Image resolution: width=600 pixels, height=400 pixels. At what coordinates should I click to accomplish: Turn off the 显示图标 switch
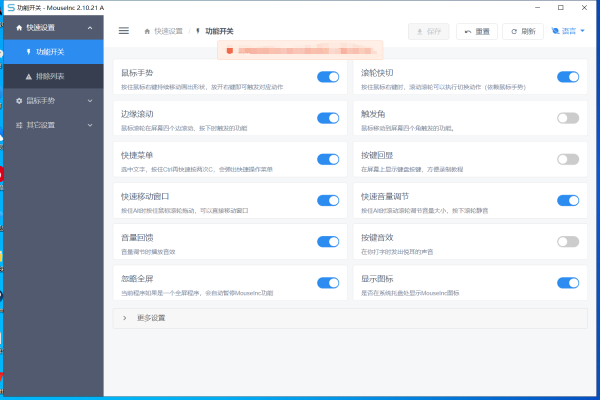pos(568,283)
